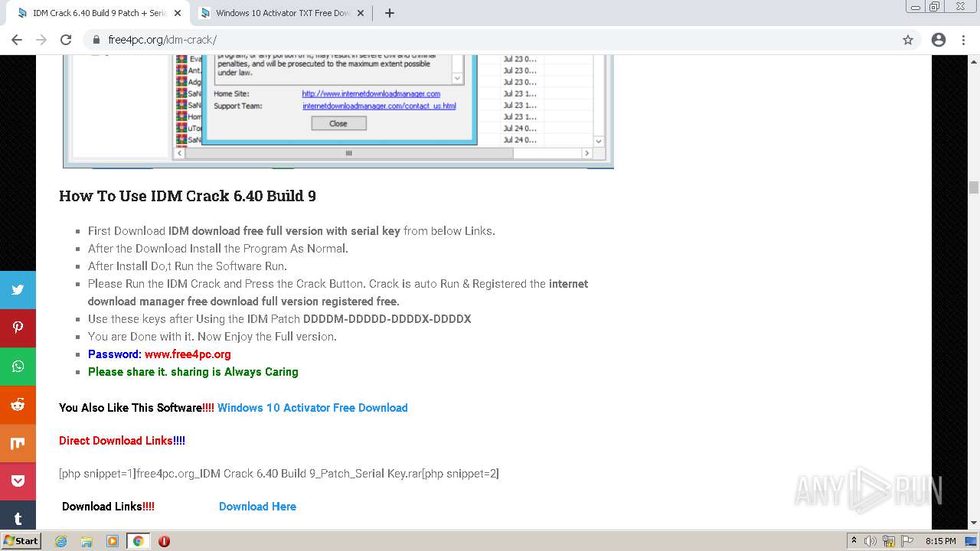Share page via Tumblr sidebar icon

pyautogui.click(x=18, y=515)
